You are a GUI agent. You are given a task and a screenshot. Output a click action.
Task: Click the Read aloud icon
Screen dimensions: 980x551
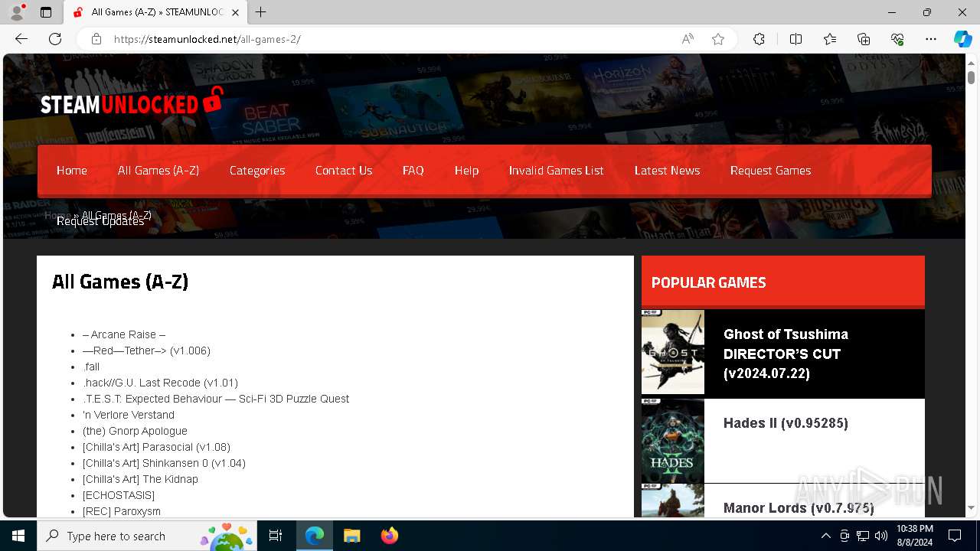[x=688, y=39]
